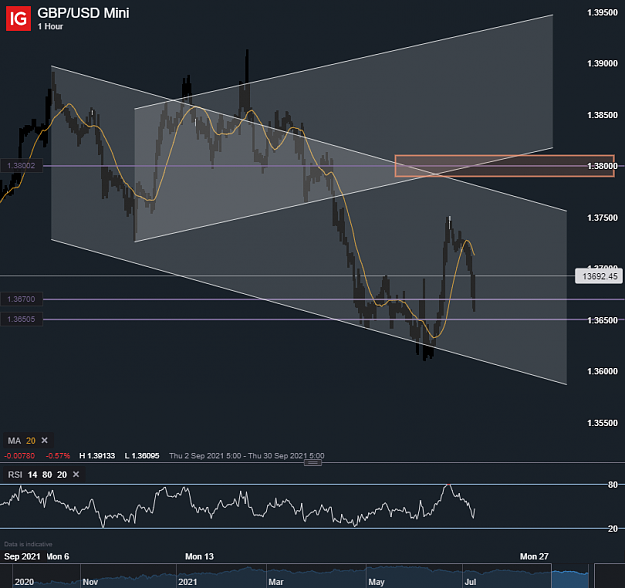Click the RSI 80 level label
The height and width of the screenshot is (588, 625).
click(x=613, y=484)
